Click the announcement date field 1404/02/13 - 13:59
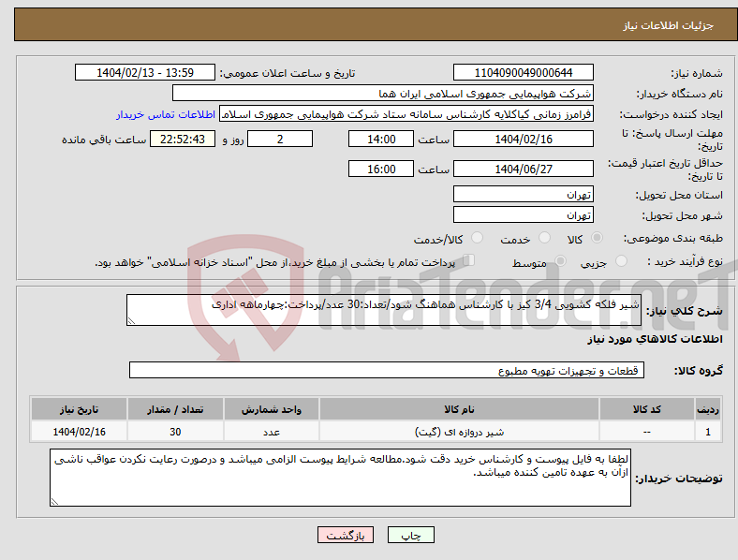Image resolution: width=738 pixels, height=560 pixels. point(145,72)
